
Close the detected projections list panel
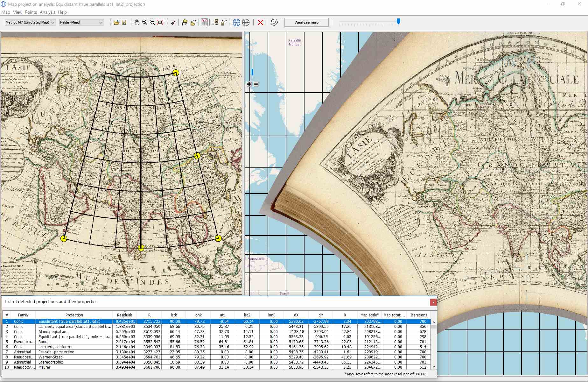click(x=433, y=302)
